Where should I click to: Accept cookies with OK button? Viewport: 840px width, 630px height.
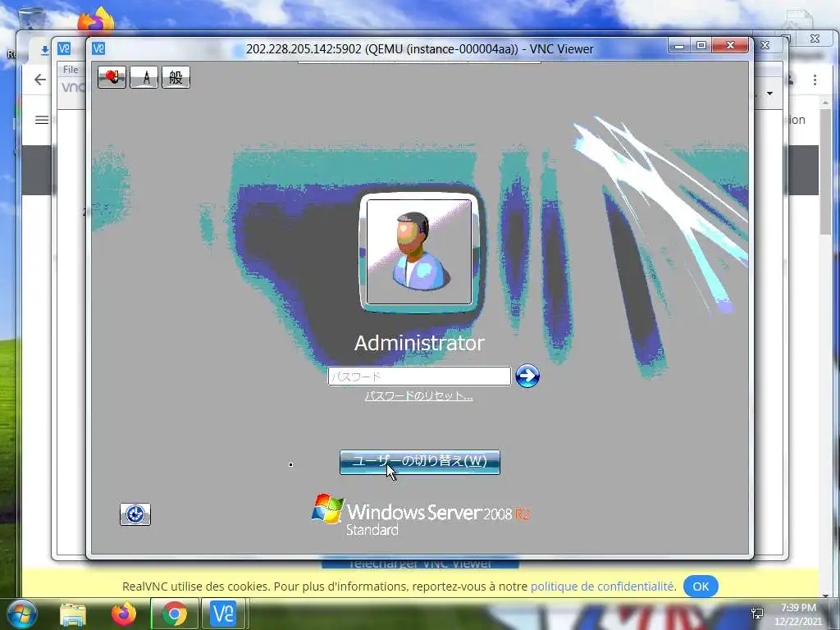pyautogui.click(x=701, y=586)
